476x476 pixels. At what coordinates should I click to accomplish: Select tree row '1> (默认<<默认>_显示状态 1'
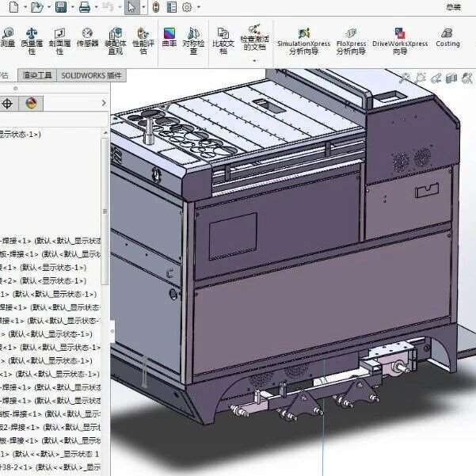(x=50, y=454)
